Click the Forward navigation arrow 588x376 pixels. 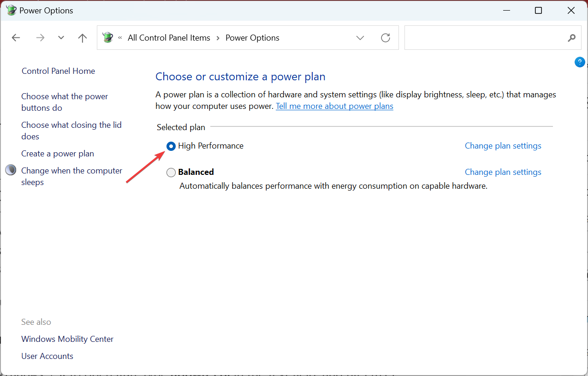click(40, 38)
